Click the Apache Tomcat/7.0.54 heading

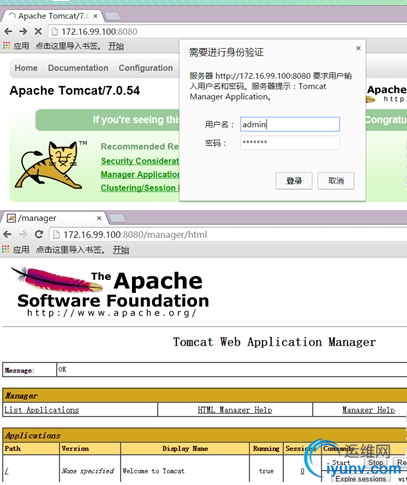pos(75,91)
